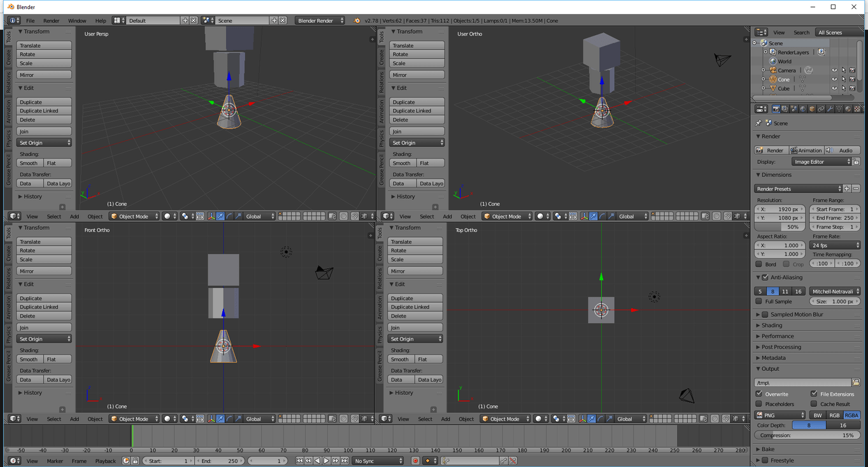Select the Object cube properties tab

click(812, 109)
